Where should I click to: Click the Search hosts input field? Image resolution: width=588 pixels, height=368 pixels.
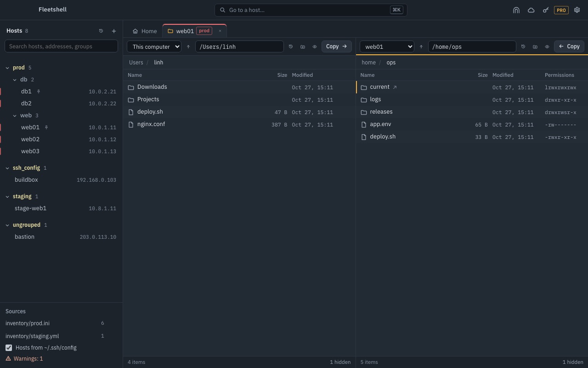pyautogui.click(x=61, y=46)
